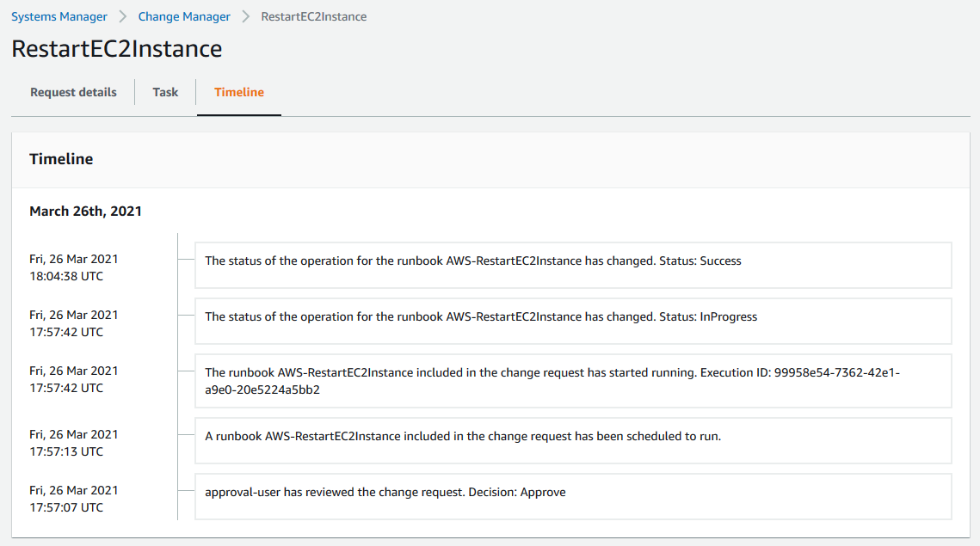Click the 17:57:07 UTC timestamp
Image resolution: width=980 pixels, height=546 pixels.
click(66, 507)
